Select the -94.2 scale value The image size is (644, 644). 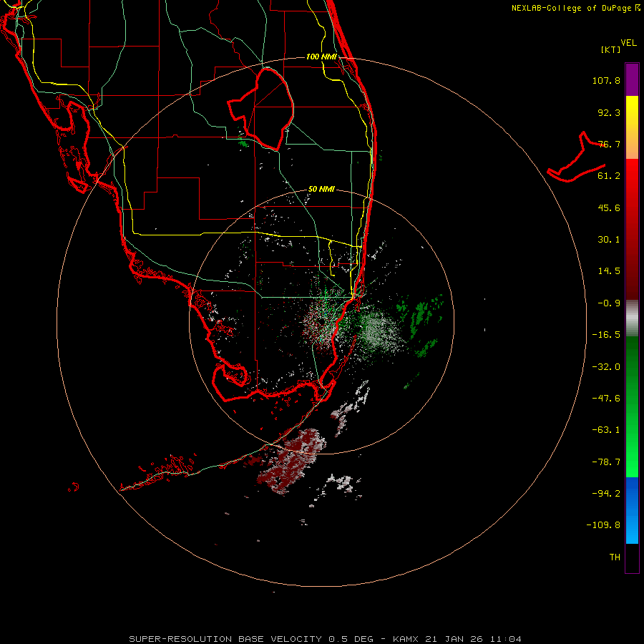point(606,493)
